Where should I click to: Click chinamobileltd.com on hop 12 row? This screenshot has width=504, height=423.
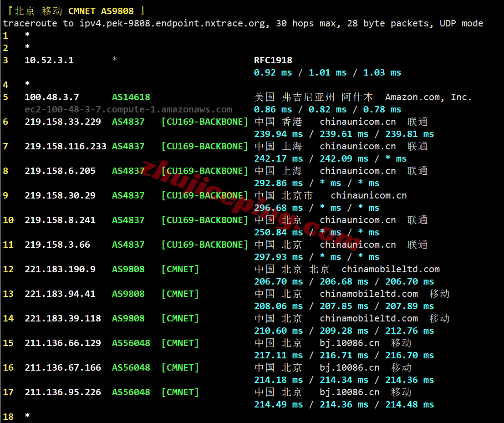pos(391,270)
